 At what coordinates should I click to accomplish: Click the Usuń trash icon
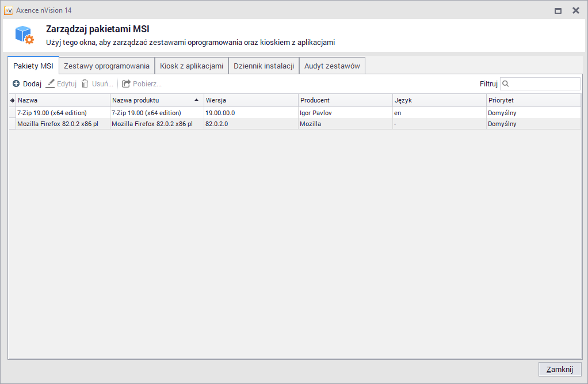point(85,83)
